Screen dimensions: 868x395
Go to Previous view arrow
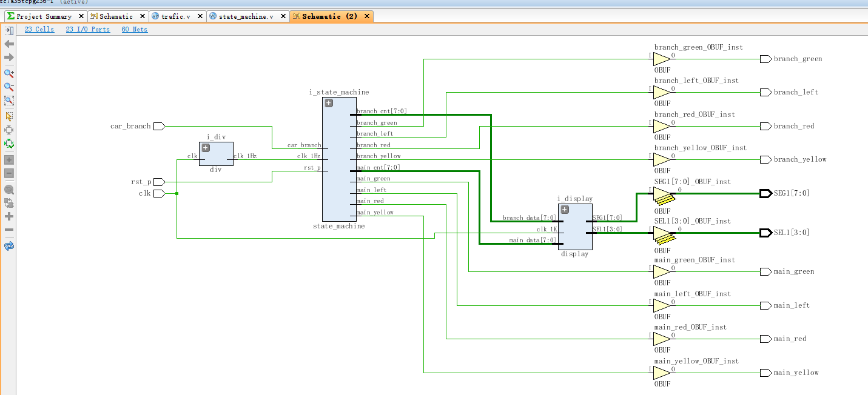pyautogui.click(x=9, y=44)
